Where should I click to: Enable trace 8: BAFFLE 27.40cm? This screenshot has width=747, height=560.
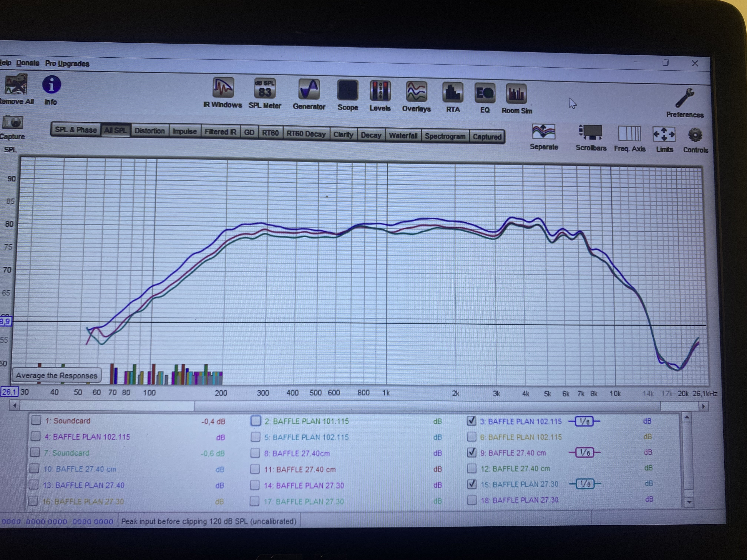coord(255,453)
